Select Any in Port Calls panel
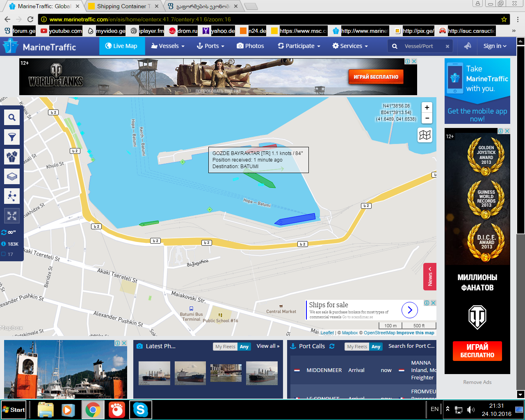 pos(376,347)
